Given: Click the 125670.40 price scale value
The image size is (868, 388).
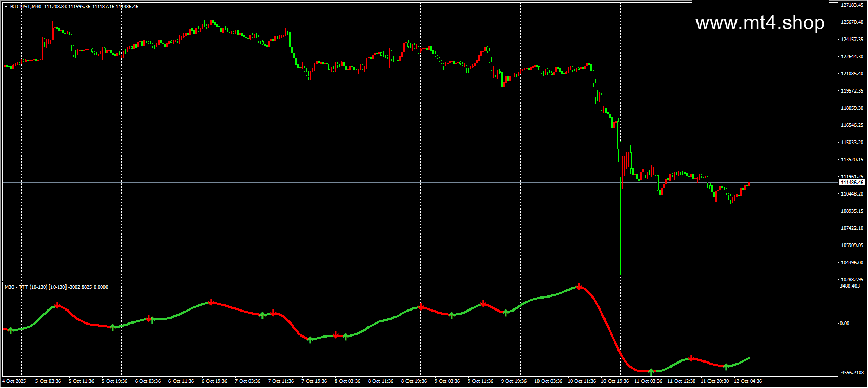Looking at the screenshot, I should [x=852, y=22].
